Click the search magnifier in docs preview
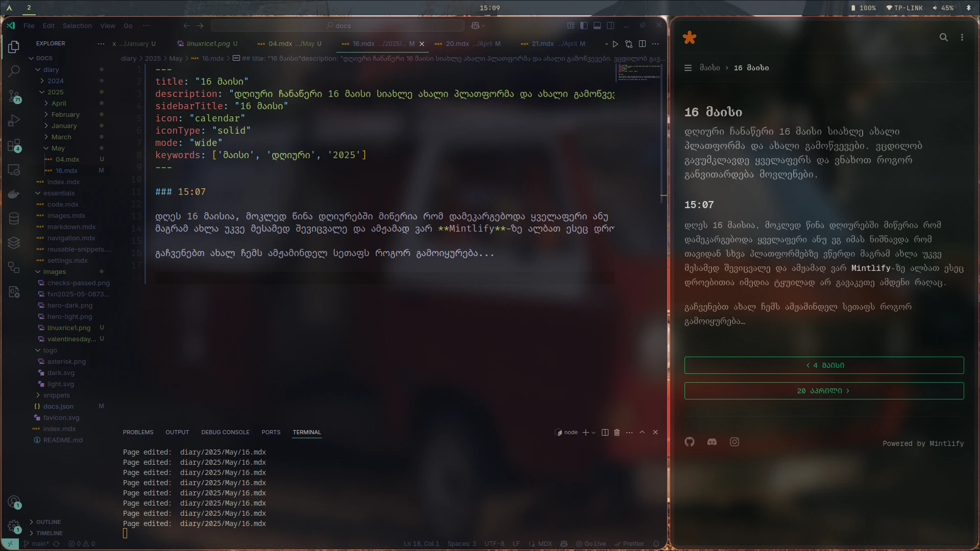The height and width of the screenshot is (551, 980). 944,37
